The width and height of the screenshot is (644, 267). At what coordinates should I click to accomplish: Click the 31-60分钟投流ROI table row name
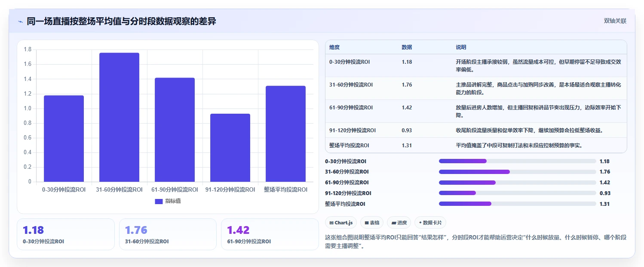click(x=351, y=85)
